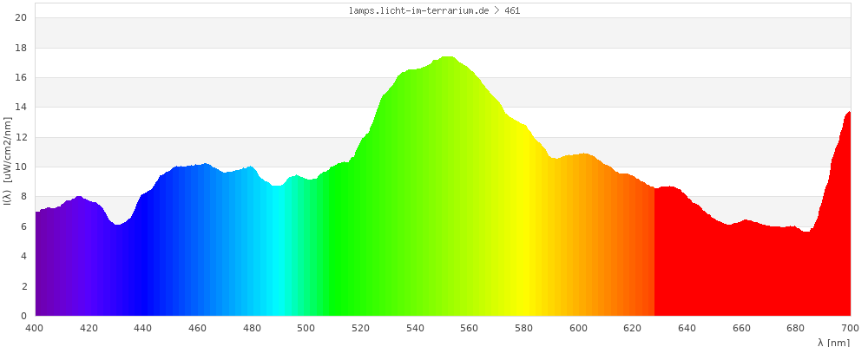The width and height of the screenshot is (868, 347).
Task: Click the x-axis tick label 700
Action: pyautogui.click(x=850, y=328)
